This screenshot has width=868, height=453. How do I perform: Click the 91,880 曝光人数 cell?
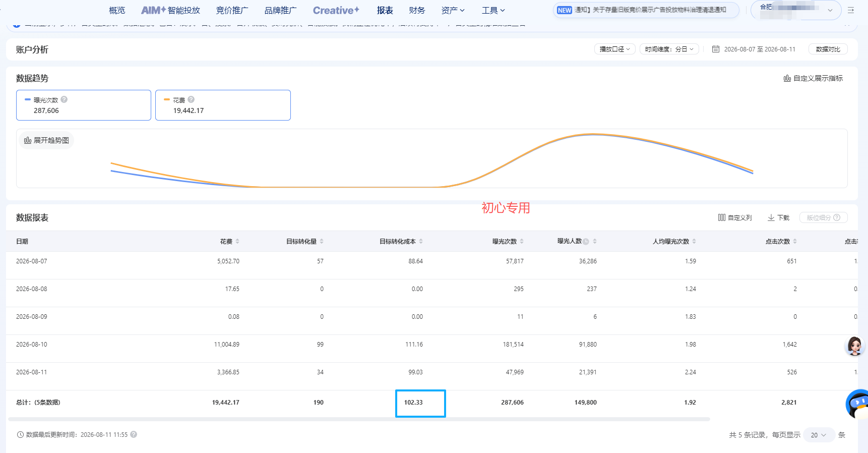(588, 344)
